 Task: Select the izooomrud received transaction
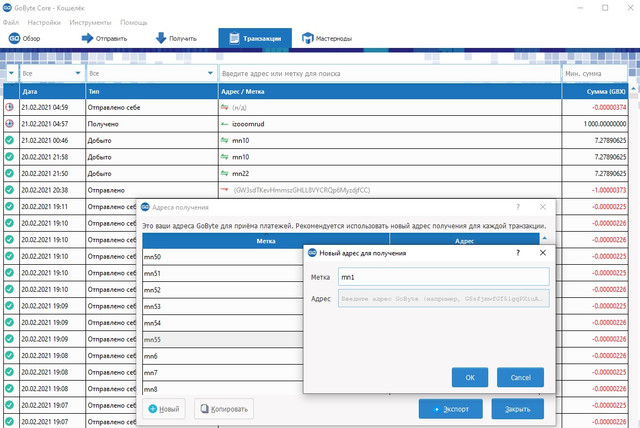pyautogui.click(x=316, y=124)
